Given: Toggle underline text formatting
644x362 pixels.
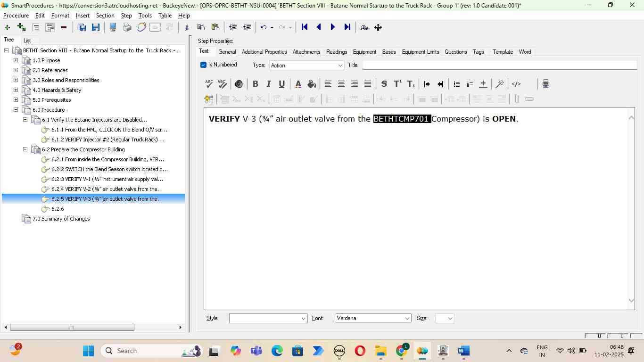Looking at the screenshot, I should pos(282,84).
